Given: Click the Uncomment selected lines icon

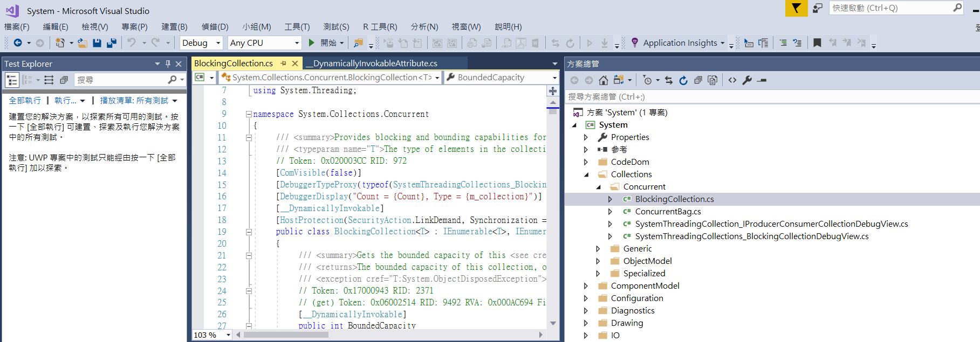Looking at the screenshot, I should pos(797,43).
